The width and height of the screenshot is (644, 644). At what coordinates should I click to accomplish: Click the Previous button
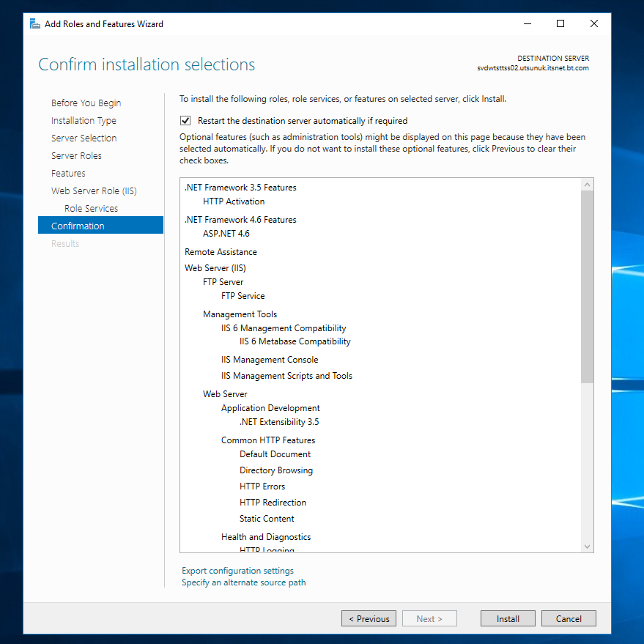pos(369,618)
